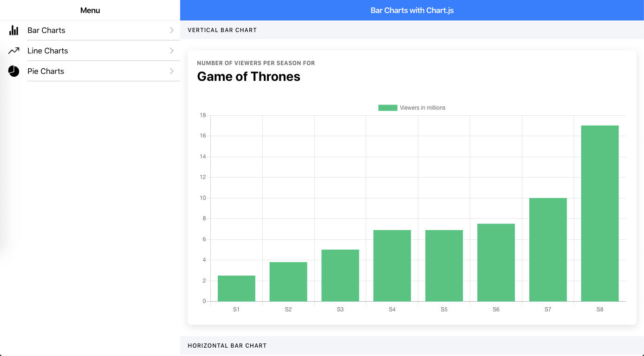
Task: Click the Horizontal Bar Chart section header
Action: (227, 346)
